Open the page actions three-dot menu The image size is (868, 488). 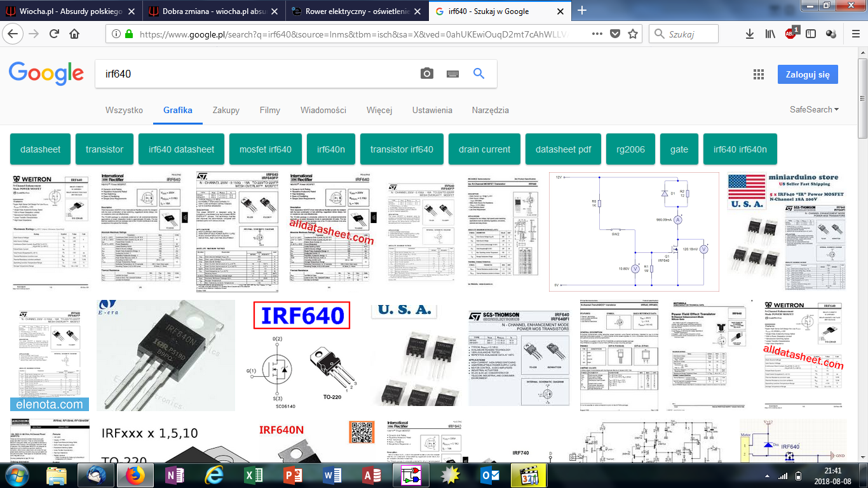[597, 34]
